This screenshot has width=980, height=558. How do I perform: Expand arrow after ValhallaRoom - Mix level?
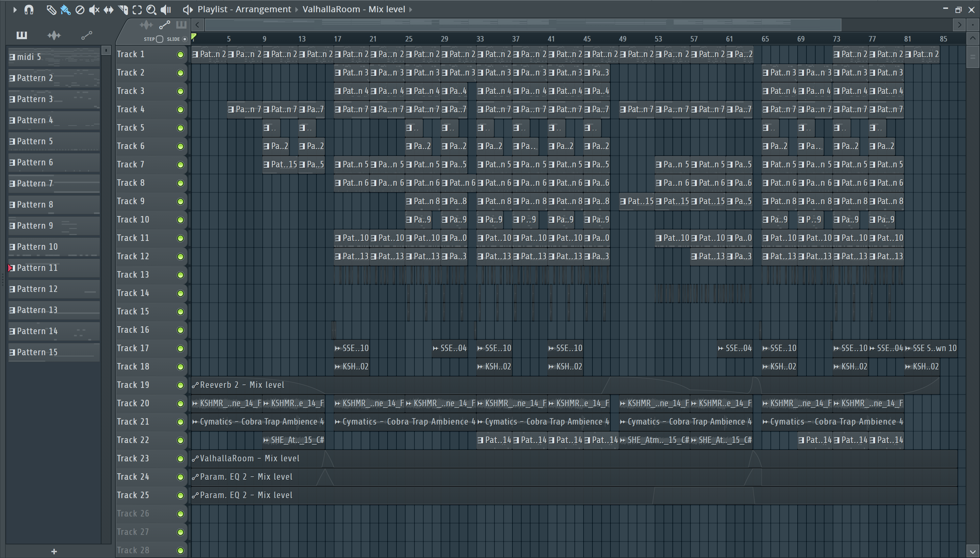[x=411, y=10]
